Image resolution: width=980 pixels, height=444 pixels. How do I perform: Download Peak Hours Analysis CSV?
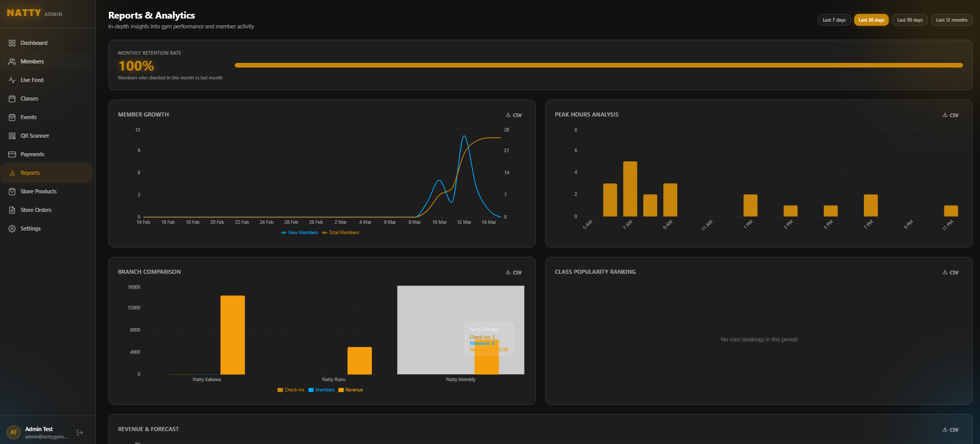[x=951, y=115]
